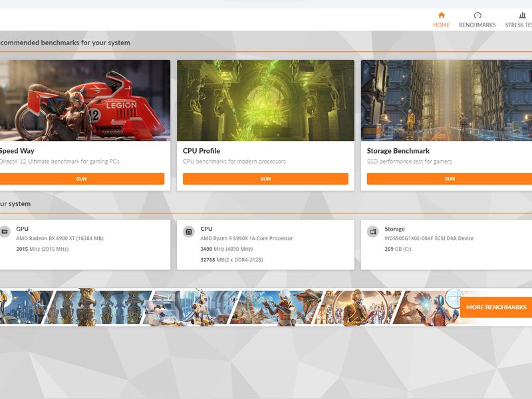
Task: Click the GPU heading label
Action: pyautogui.click(x=22, y=229)
